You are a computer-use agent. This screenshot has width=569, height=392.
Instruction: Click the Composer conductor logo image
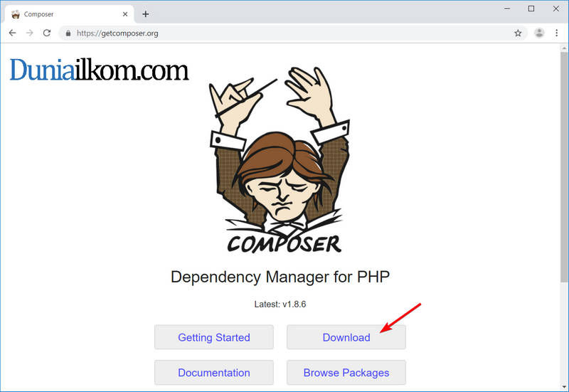pos(280,159)
